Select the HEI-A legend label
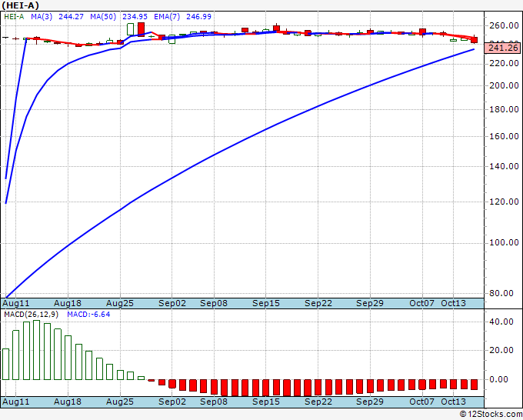 point(14,17)
